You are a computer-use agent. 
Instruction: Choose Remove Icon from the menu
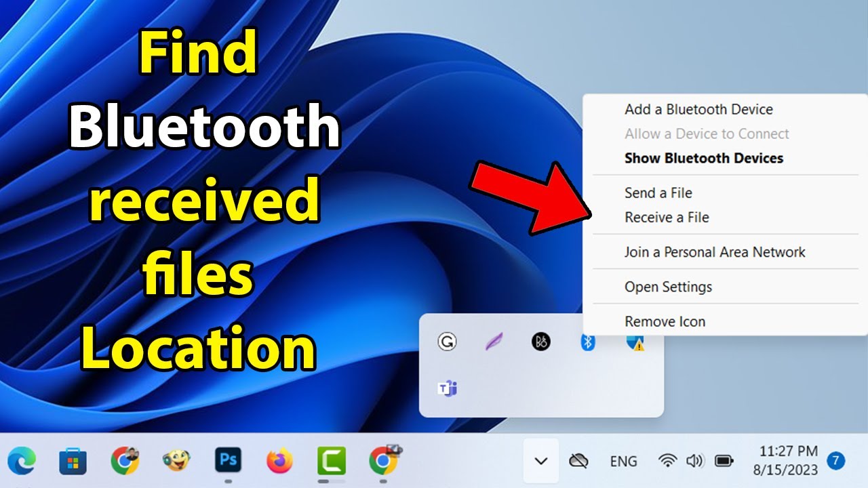(x=665, y=321)
